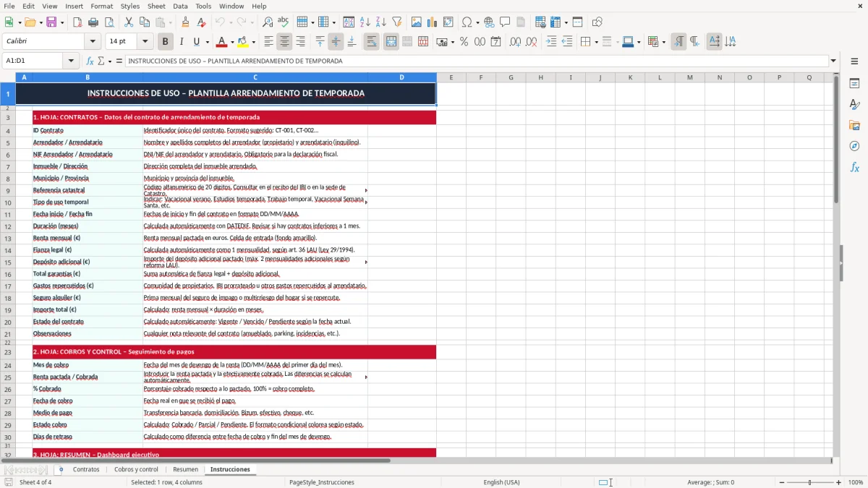Open Find and Replace icon
This screenshot has height=488, width=868.
[x=268, y=22]
